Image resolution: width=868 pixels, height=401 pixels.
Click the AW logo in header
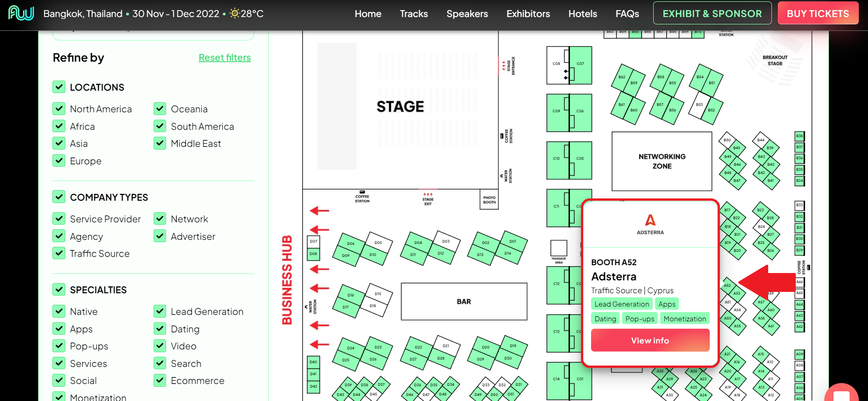coord(21,13)
